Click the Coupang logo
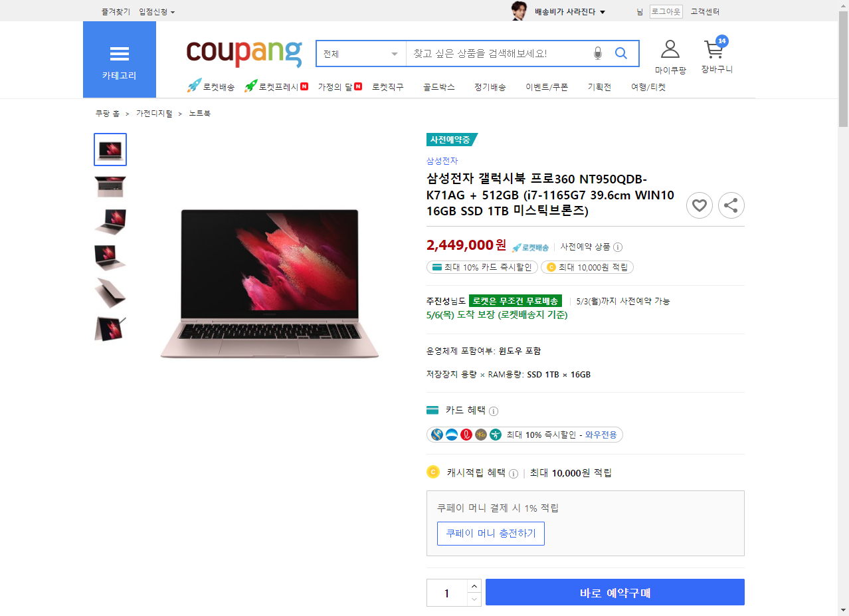Image resolution: width=849 pixels, height=616 pixels. (244, 53)
